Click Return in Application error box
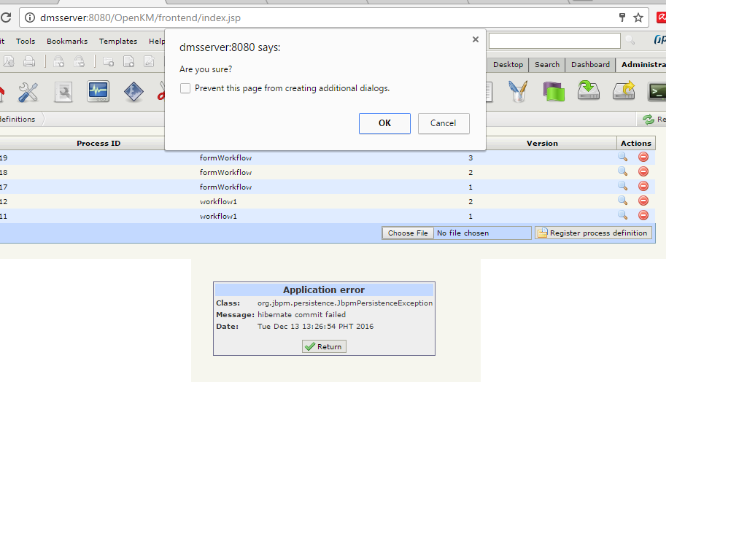This screenshot has width=747, height=560. pos(324,346)
